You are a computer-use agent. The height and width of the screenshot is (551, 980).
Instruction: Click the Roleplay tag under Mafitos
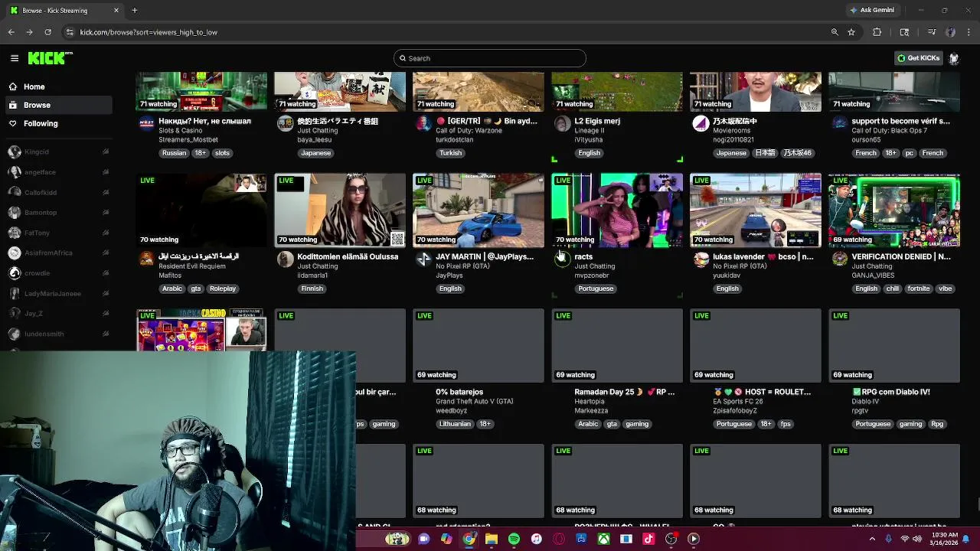223,289
